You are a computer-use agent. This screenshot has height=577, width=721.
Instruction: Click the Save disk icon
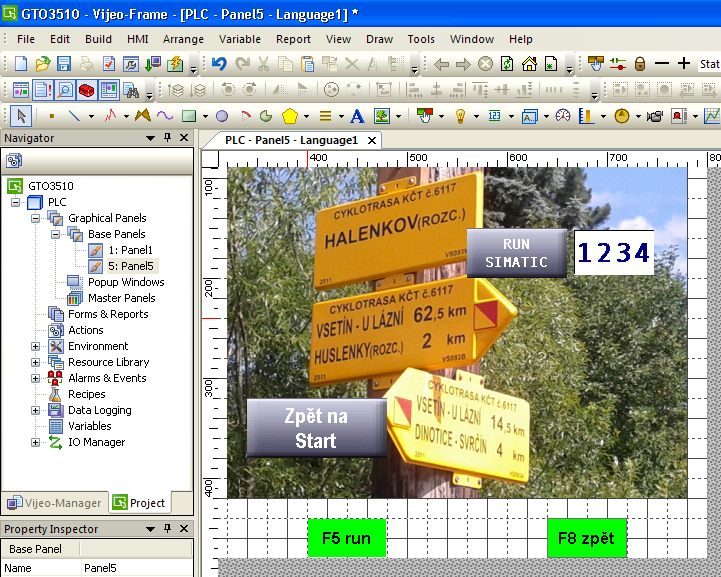point(64,63)
